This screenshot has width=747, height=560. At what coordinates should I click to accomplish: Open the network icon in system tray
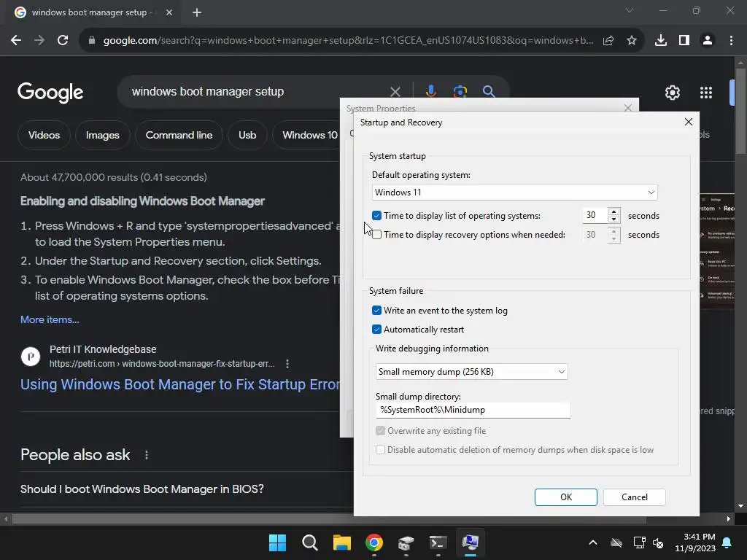639,542
